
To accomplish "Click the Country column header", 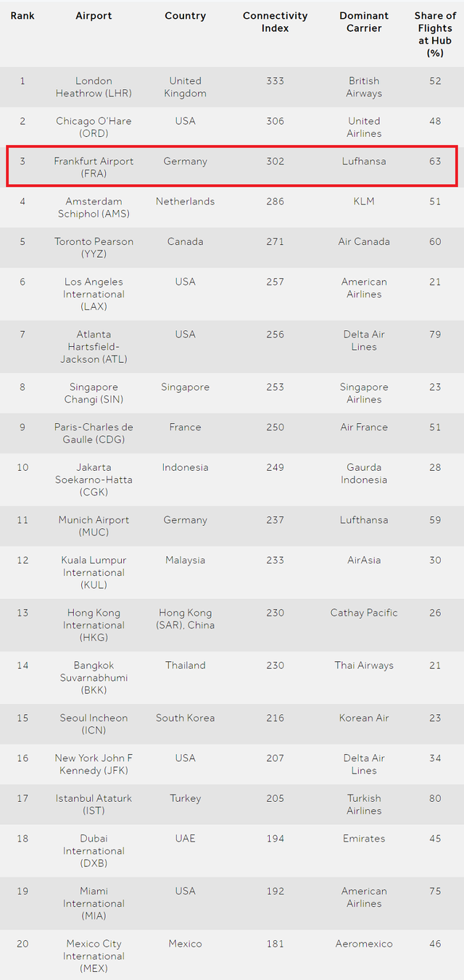I will pyautogui.click(x=185, y=16).
